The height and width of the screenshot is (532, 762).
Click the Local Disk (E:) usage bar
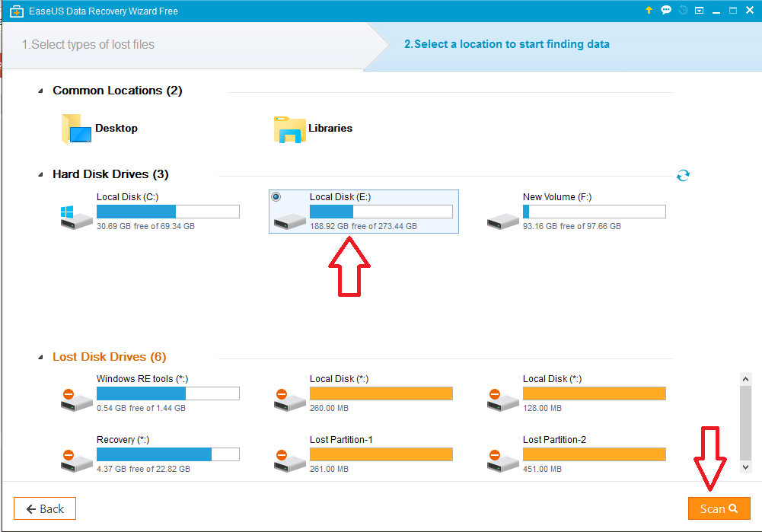point(381,212)
